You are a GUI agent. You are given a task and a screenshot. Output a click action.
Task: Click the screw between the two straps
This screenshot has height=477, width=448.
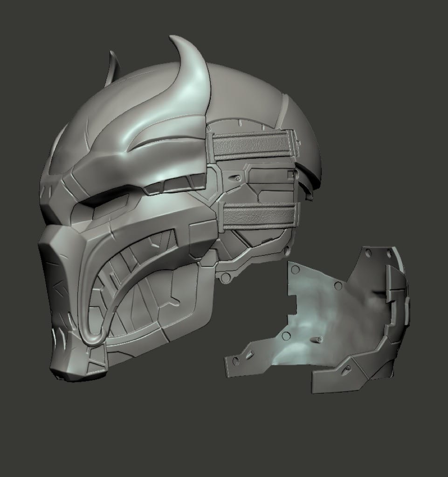click(x=237, y=178)
